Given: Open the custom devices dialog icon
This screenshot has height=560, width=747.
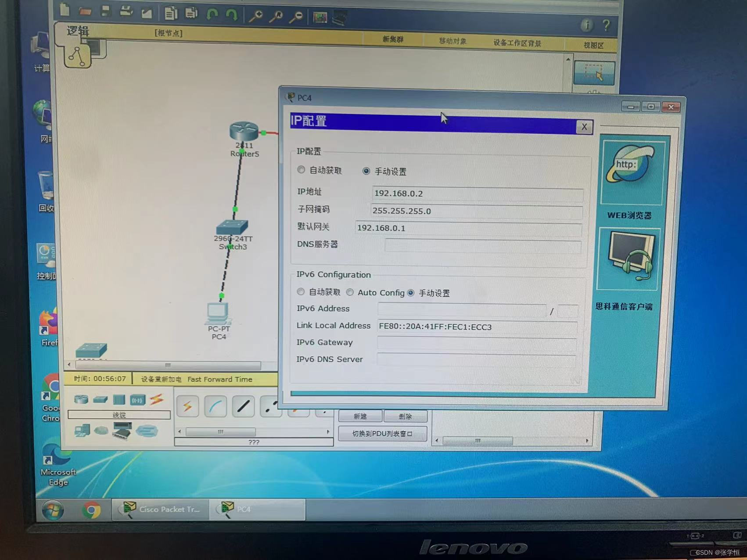Looking at the screenshot, I should coord(339,18).
